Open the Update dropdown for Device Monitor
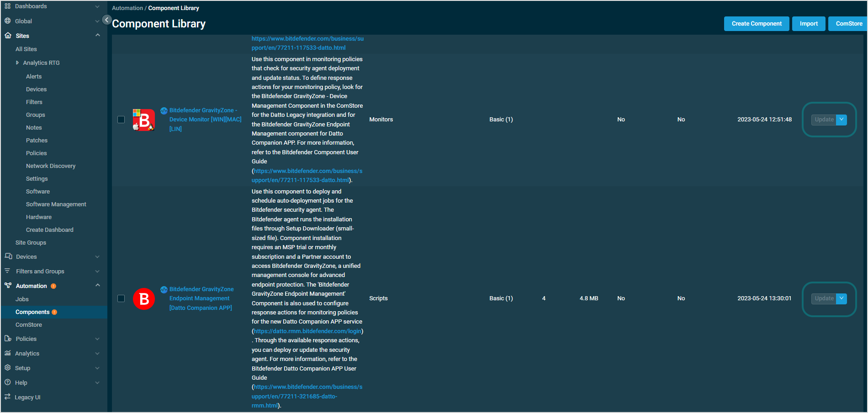The width and height of the screenshot is (868, 413). (x=842, y=119)
